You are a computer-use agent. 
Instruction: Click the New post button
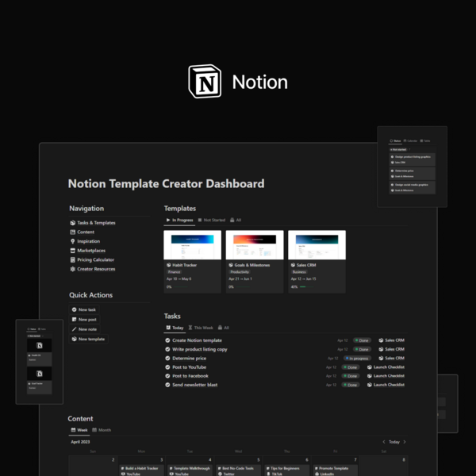(x=84, y=320)
